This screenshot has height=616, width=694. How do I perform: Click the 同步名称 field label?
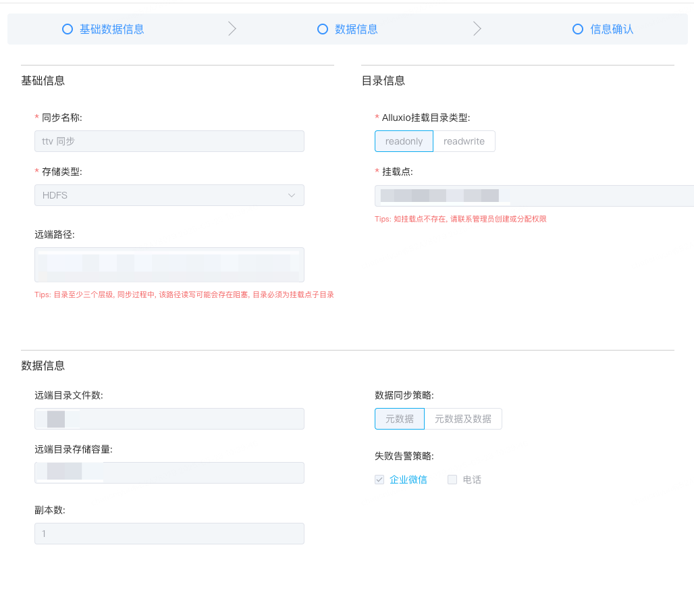62,118
